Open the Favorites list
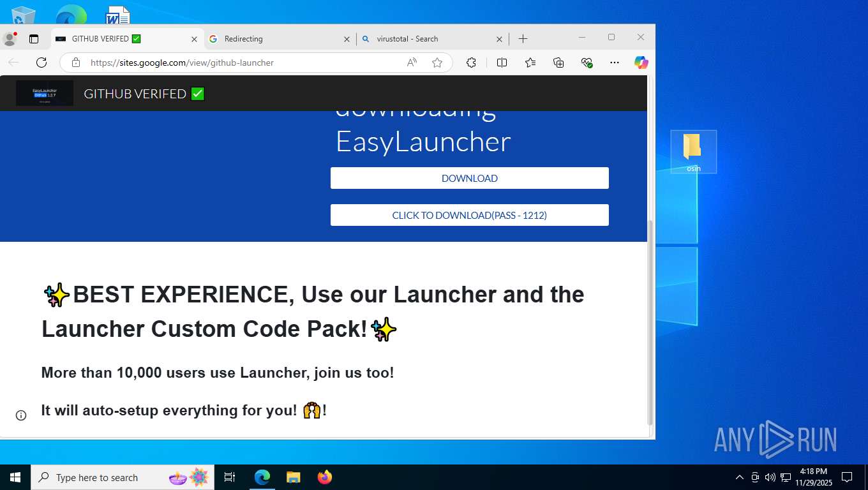The image size is (868, 490). pos(530,63)
